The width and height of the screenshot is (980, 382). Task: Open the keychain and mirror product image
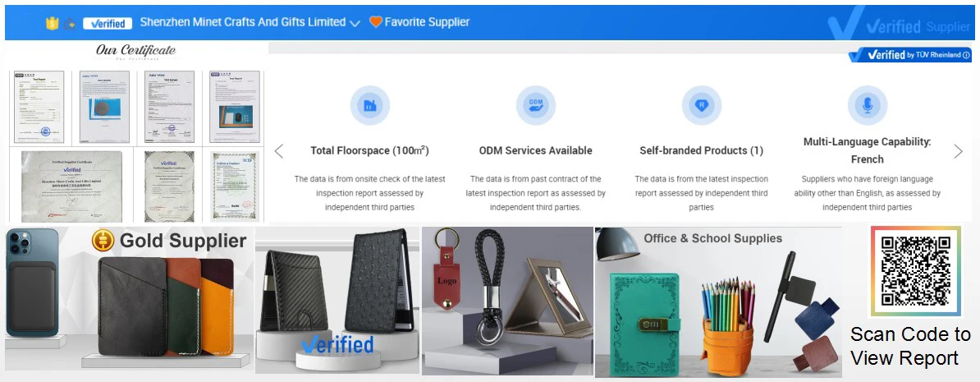(507, 301)
